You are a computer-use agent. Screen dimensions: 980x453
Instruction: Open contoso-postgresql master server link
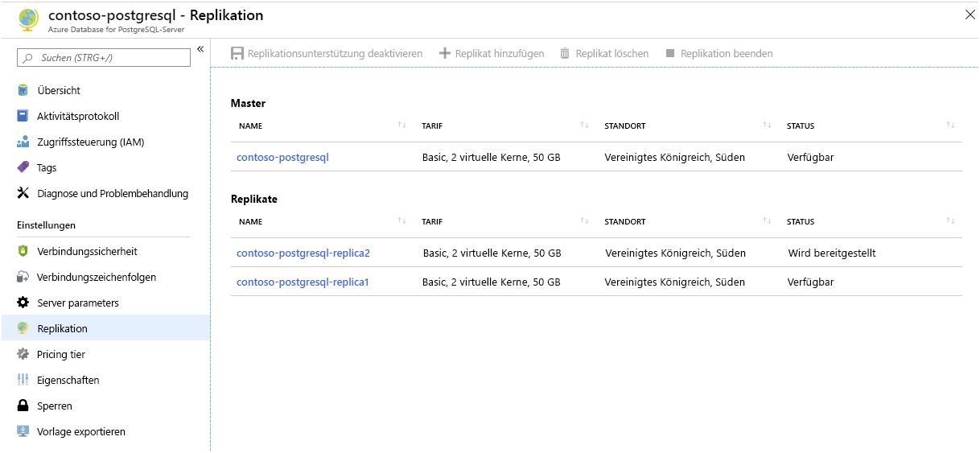pos(282,157)
